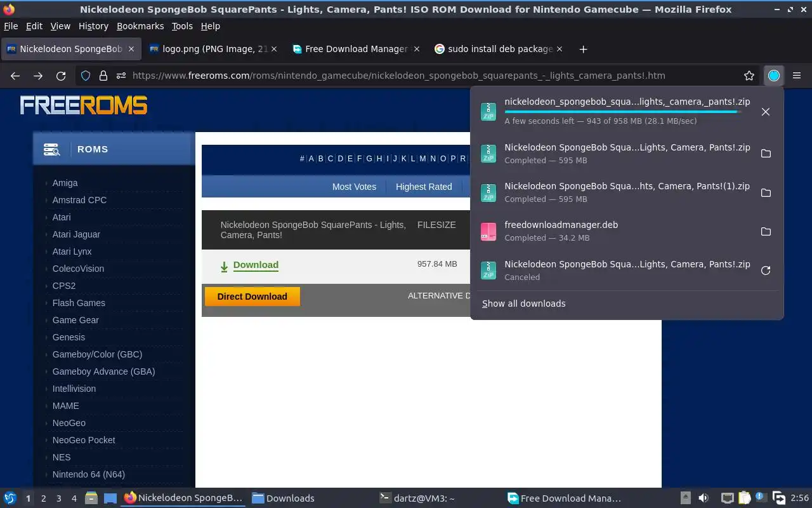812x508 pixels.
Task: Switch to dartz@VM3 terminal in taskbar
Action: 417,498
